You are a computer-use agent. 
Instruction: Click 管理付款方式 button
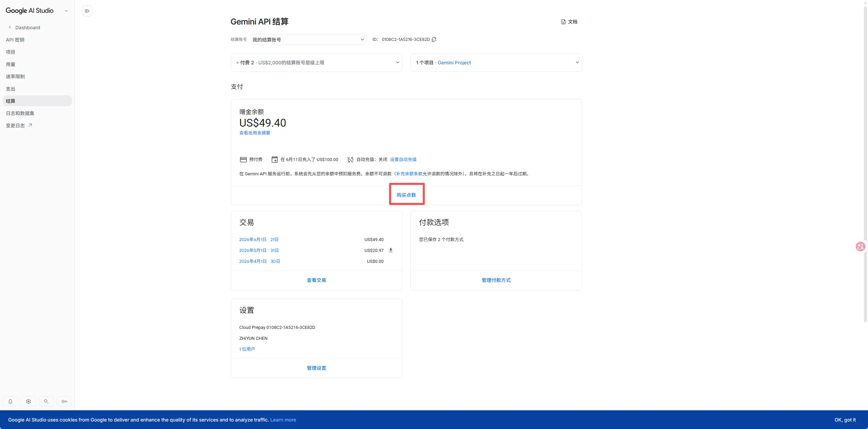pos(496,280)
